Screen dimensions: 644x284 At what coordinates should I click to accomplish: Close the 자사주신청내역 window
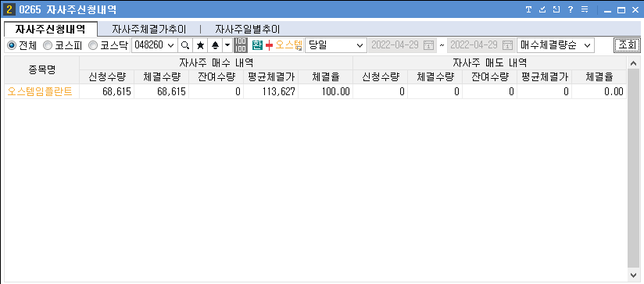pyautogui.click(x=635, y=10)
